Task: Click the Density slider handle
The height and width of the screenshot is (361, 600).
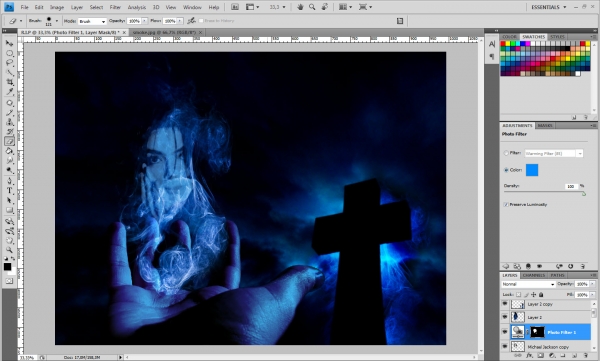Action: click(x=584, y=194)
